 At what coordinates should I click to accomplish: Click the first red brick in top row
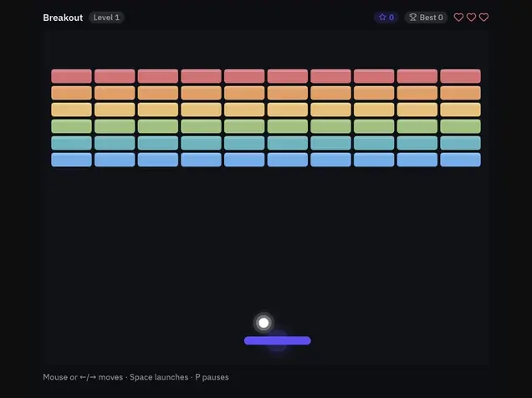[72, 76]
